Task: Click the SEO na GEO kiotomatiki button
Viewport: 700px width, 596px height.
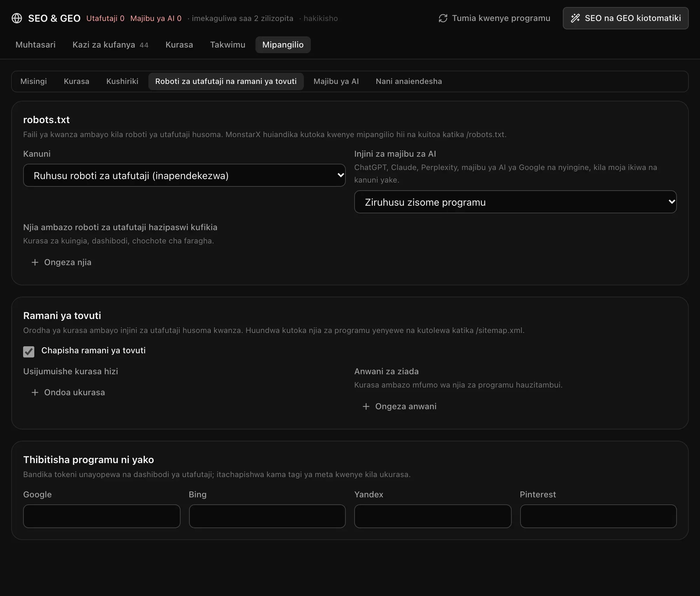Action: (625, 18)
